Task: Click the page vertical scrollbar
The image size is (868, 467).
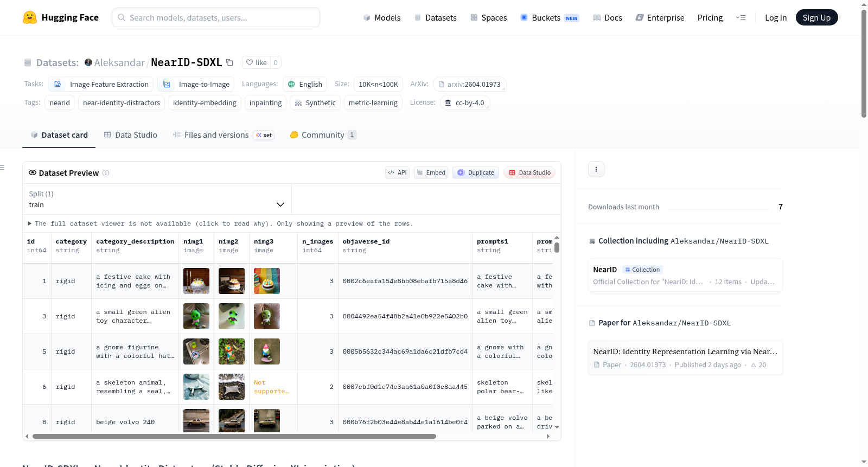Action: pos(864,63)
